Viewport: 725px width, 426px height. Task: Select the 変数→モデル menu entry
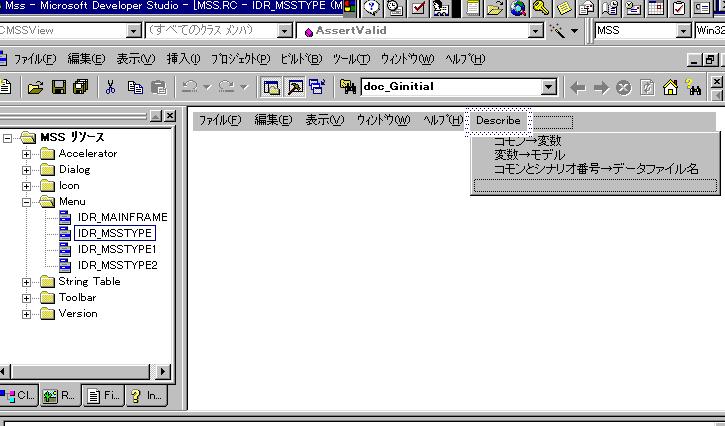click(529, 154)
